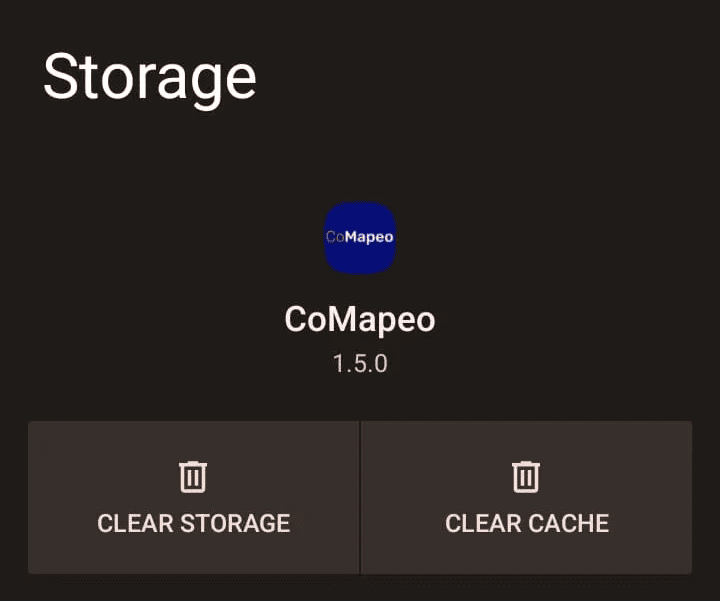Tap the "Co" letters in the app logo

click(335, 238)
